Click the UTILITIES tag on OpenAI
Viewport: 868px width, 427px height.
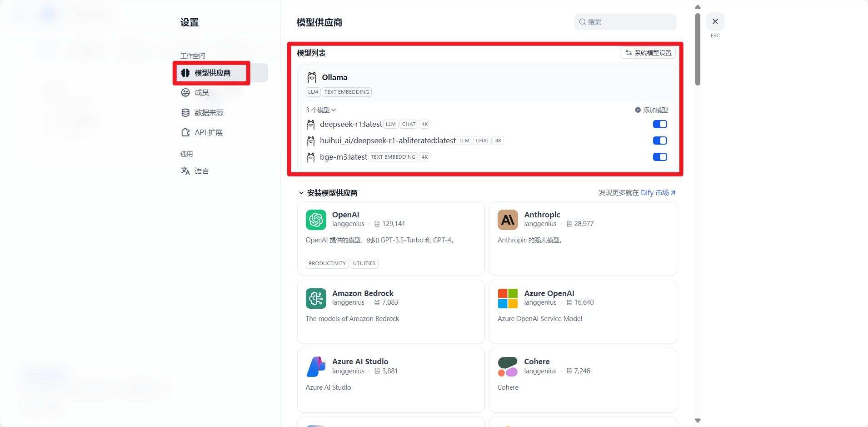[x=364, y=263]
